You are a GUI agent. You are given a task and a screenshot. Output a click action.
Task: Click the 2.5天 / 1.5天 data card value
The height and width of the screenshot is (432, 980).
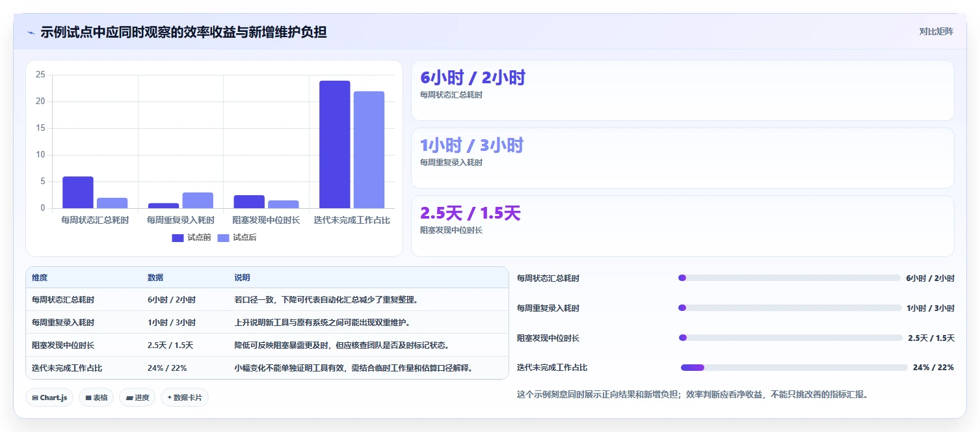pyautogui.click(x=471, y=213)
